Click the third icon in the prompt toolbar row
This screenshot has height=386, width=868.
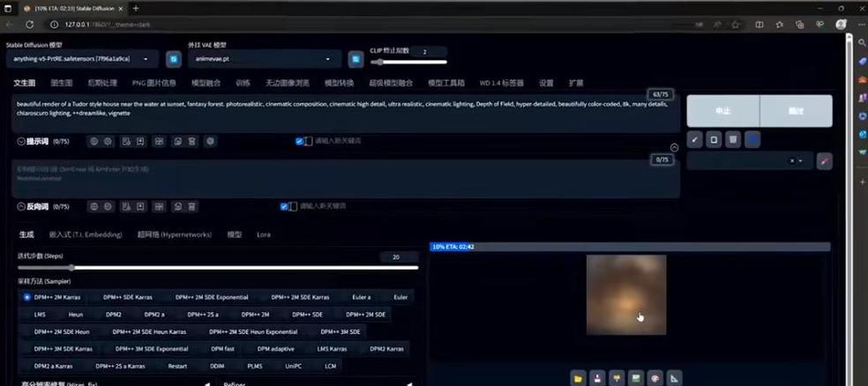127,142
